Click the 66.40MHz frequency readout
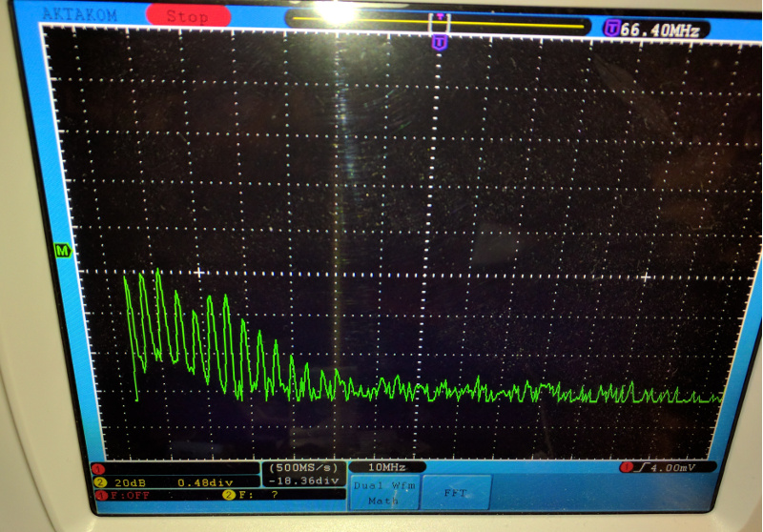 [x=660, y=31]
